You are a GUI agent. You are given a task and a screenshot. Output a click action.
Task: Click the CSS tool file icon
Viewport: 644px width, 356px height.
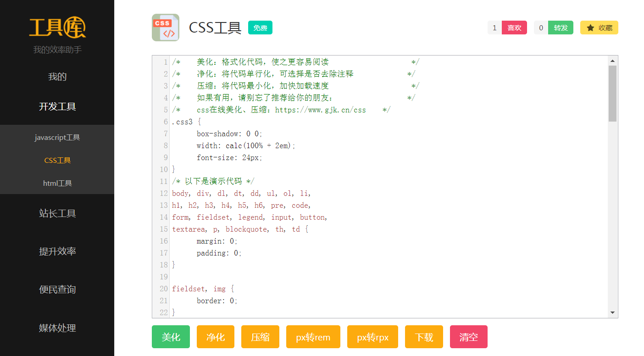point(165,28)
